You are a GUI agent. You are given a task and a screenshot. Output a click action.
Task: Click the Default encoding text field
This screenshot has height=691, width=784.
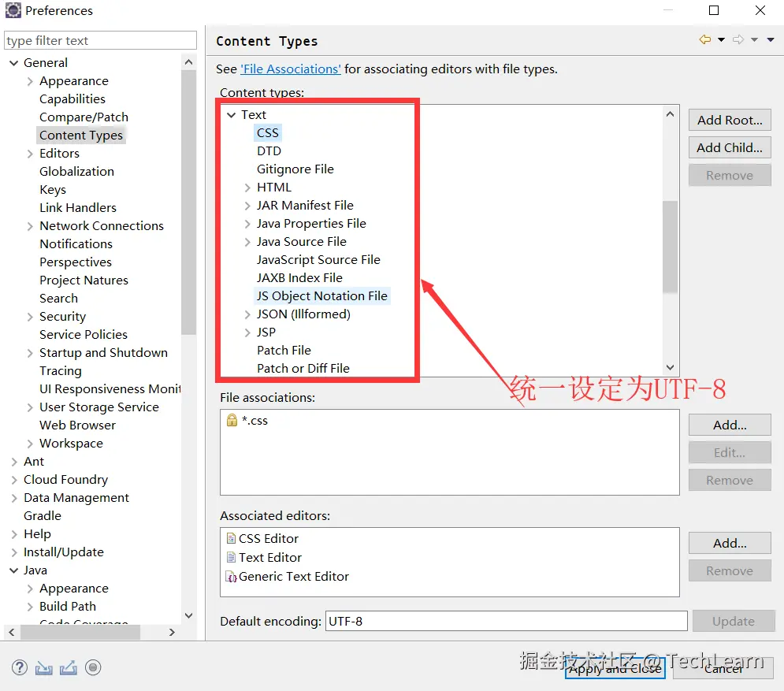pyautogui.click(x=506, y=621)
